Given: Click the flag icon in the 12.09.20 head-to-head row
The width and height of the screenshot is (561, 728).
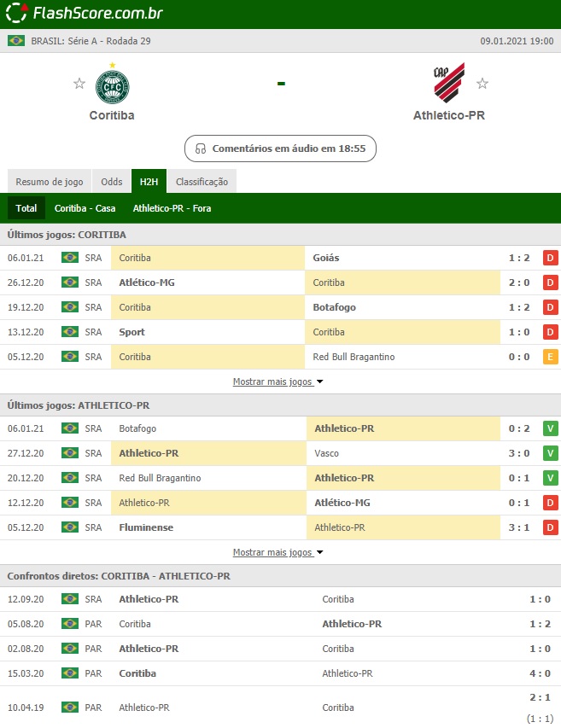Looking at the screenshot, I should [70, 598].
